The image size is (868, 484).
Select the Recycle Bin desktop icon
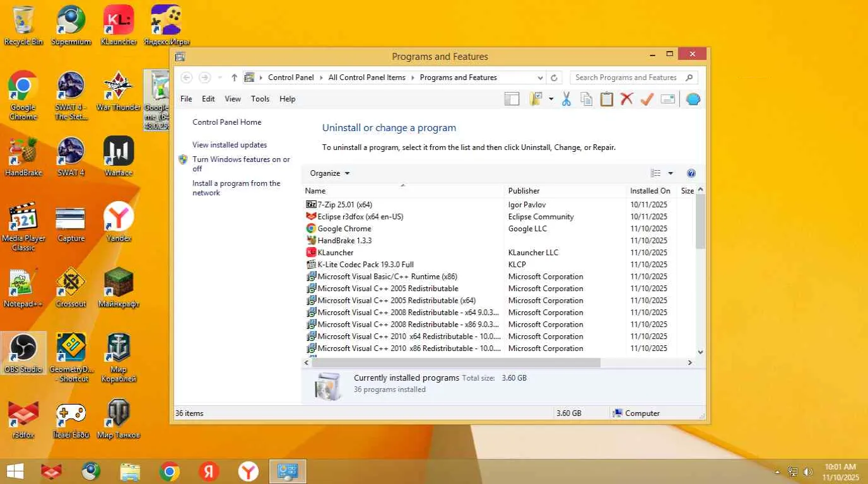[x=23, y=25]
